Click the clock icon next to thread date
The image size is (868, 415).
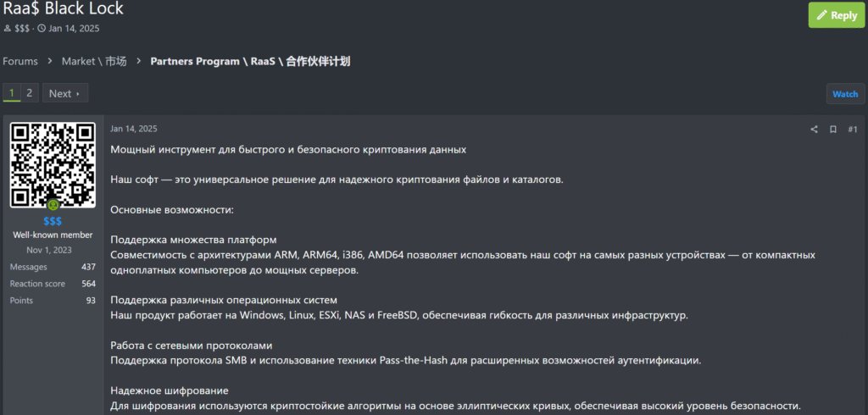point(42,28)
